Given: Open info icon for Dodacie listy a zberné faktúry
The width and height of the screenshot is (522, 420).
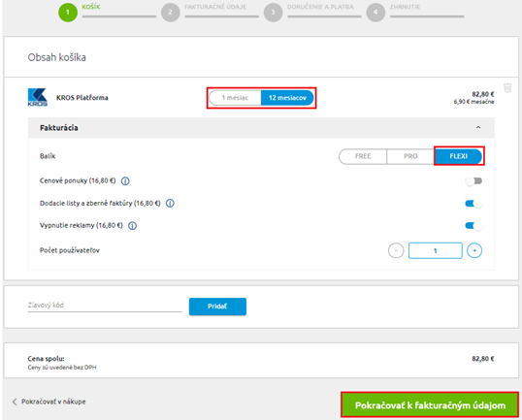Looking at the screenshot, I should pyautogui.click(x=170, y=204).
